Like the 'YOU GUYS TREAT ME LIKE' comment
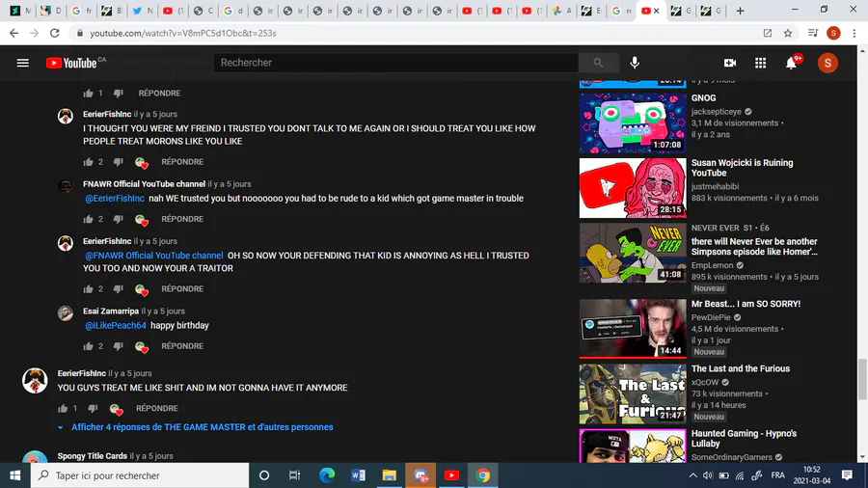This screenshot has width=868, height=488. click(63, 408)
